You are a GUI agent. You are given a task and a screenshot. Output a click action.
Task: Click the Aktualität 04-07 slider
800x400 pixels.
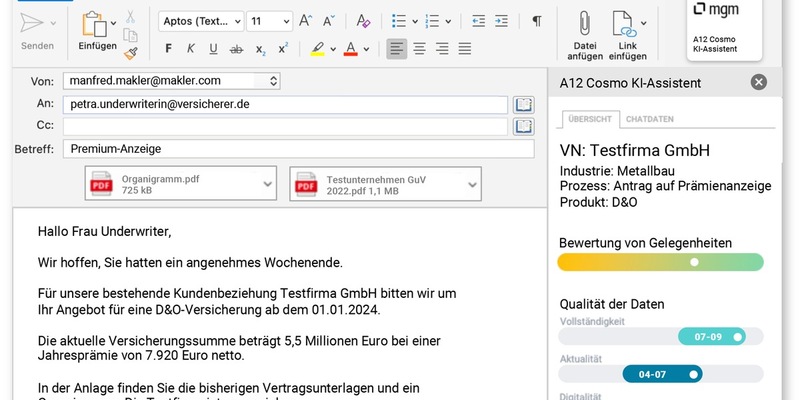pyautogui.click(x=661, y=374)
